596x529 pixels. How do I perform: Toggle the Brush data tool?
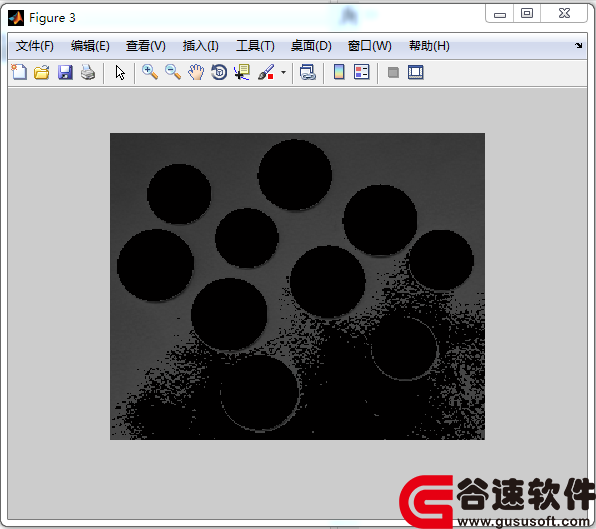pyautogui.click(x=266, y=72)
